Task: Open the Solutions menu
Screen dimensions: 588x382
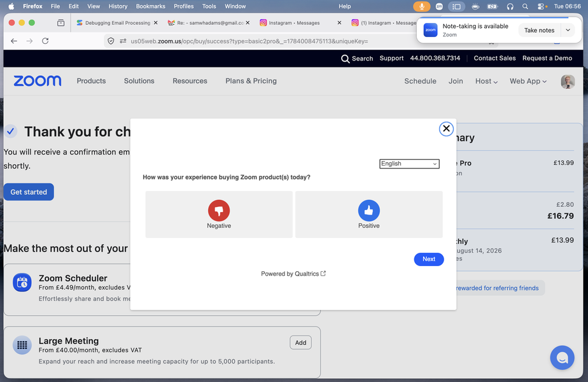Action: tap(139, 81)
